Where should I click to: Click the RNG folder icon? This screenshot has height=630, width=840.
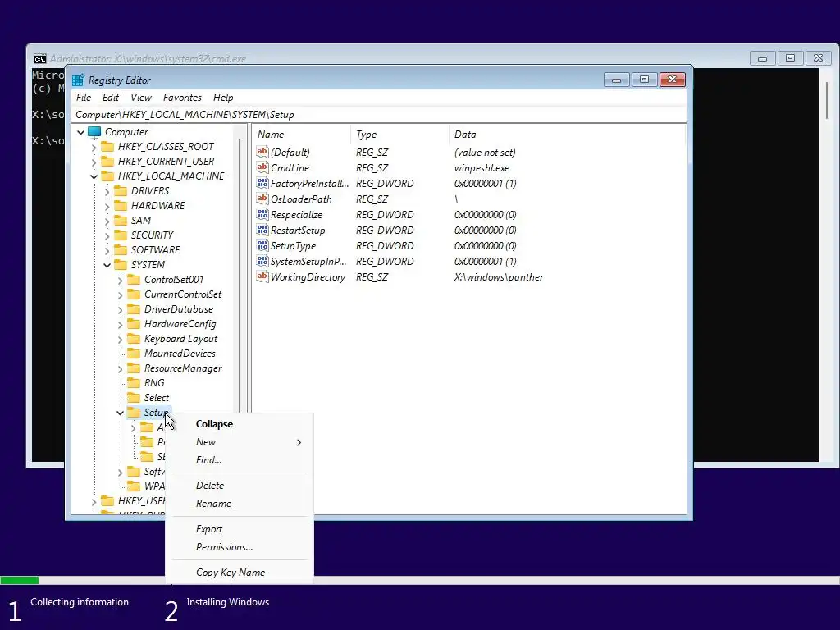pos(134,383)
